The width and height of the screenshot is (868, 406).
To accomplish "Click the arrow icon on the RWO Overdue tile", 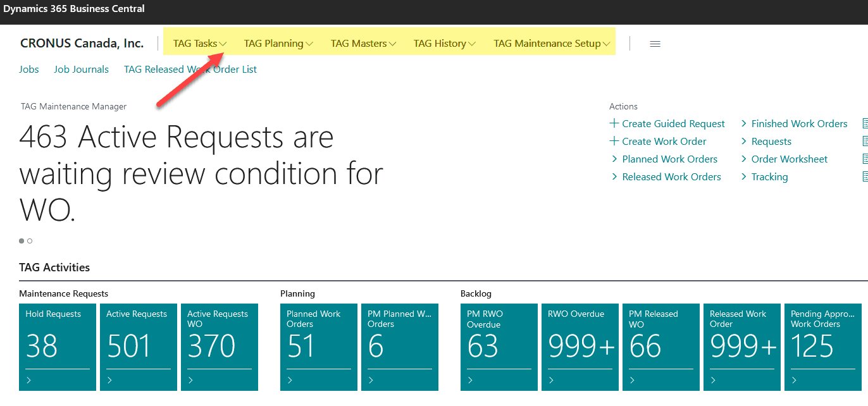I will click(x=552, y=380).
